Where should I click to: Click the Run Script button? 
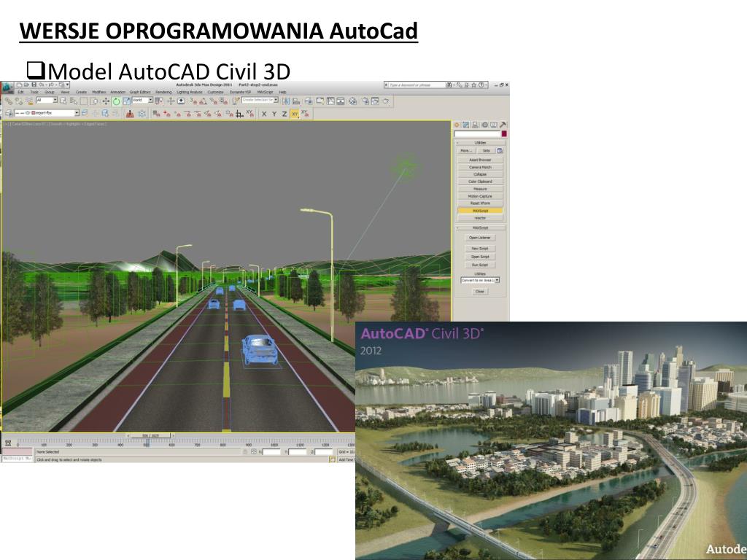click(x=480, y=265)
